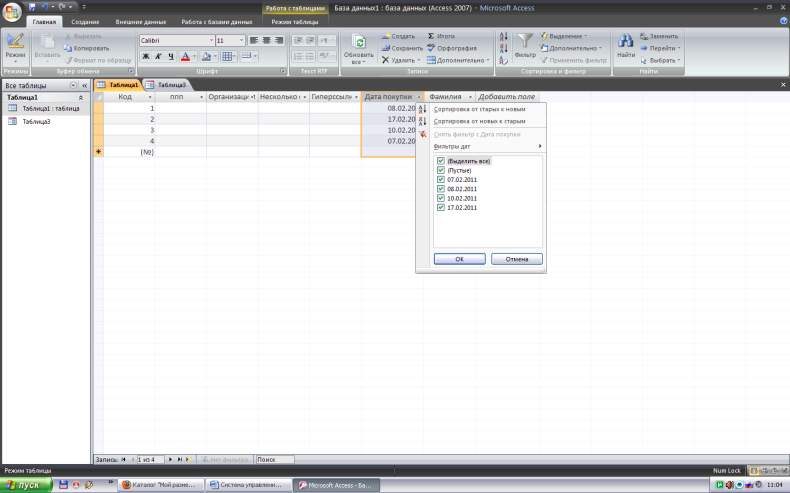Open Фамилия column header dropdown arrow
This screenshot has height=493, width=790.
470,97
